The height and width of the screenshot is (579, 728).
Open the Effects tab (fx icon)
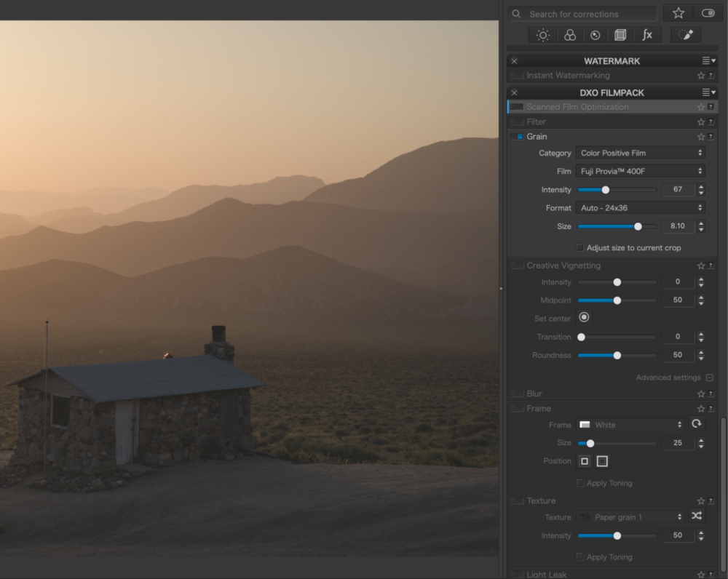646,35
